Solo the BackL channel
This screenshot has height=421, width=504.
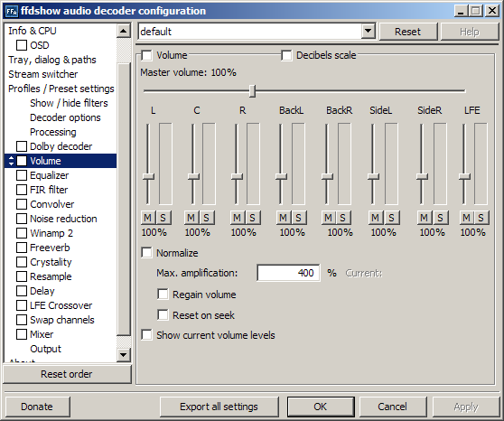[x=299, y=218]
